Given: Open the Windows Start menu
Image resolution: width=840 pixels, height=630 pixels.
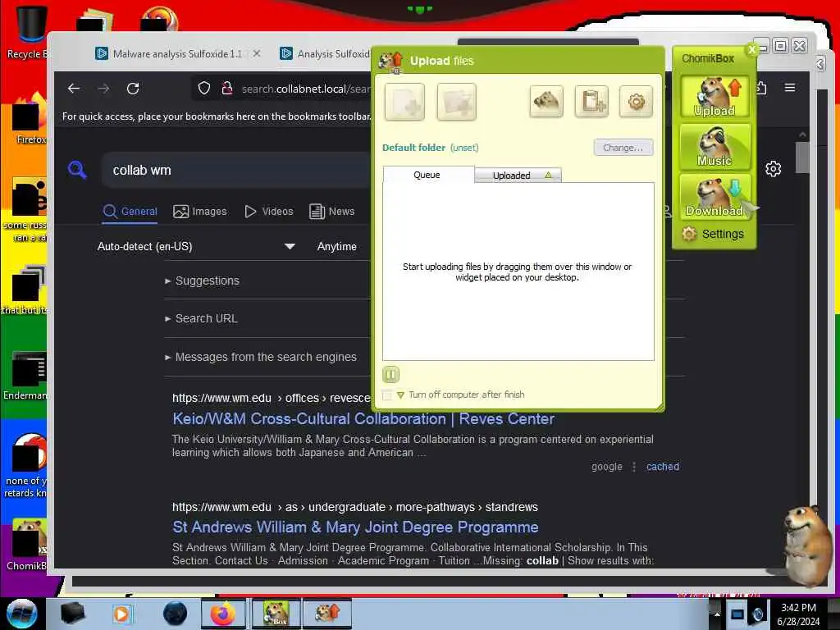Looking at the screenshot, I should pos(21,614).
